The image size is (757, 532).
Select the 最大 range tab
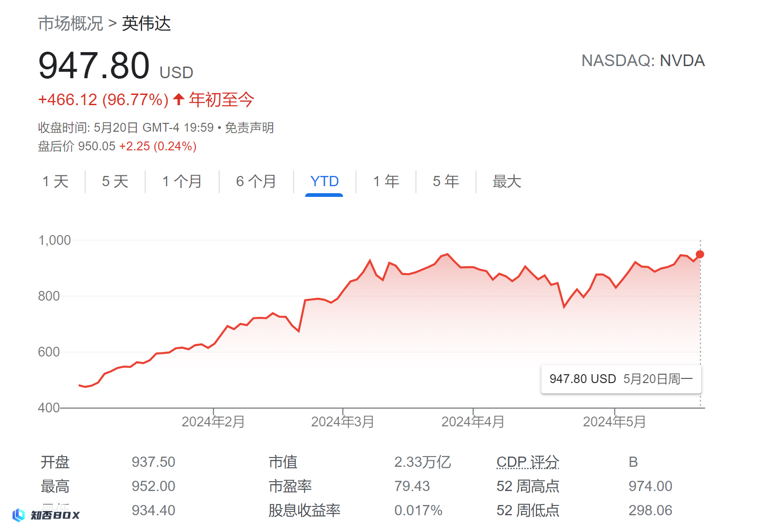tap(507, 181)
